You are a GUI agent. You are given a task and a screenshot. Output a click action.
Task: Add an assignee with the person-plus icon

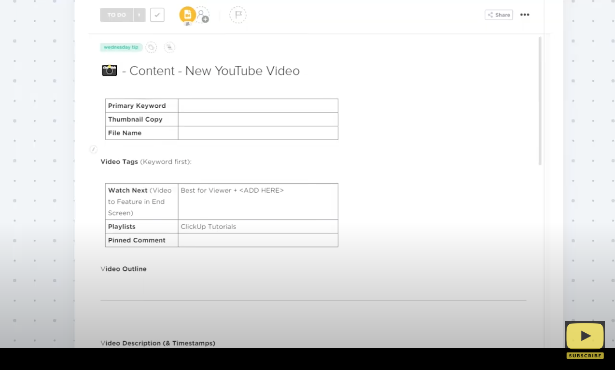click(x=202, y=15)
